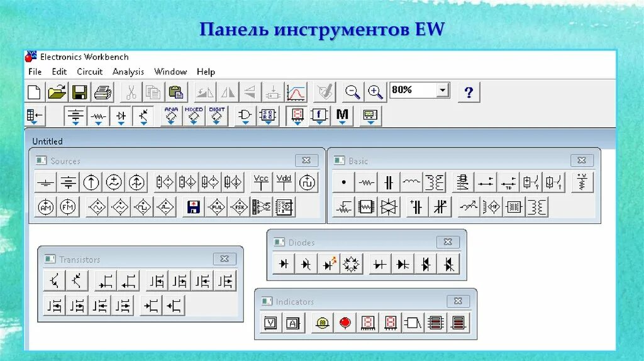Open the Edit menu
This screenshot has width=644, height=361.
59,72
